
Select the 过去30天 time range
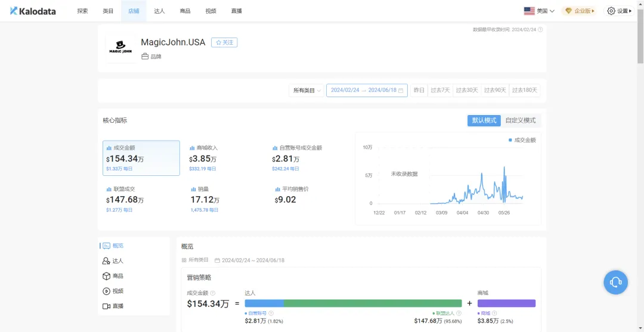tap(466, 91)
